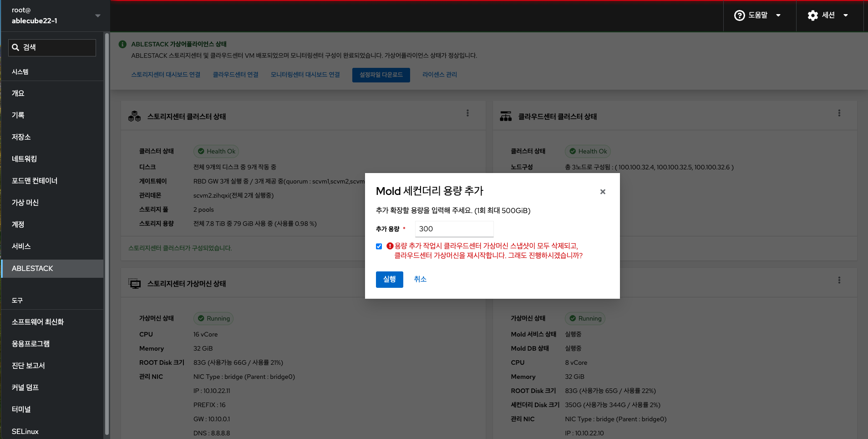Open 서비스 in the sidebar
868x439 pixels.
tap(52, 246)
